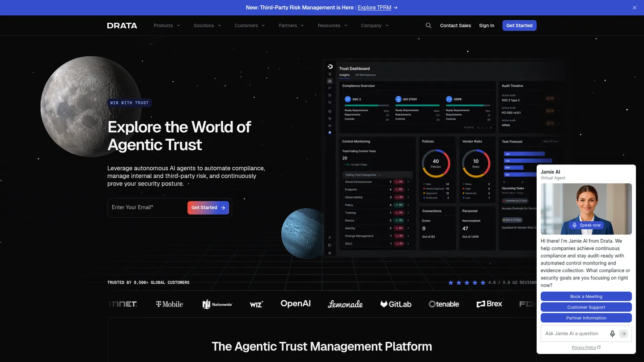Open the Partners dropdown menu
The height and width of the screenshot is (362, 644).
tap(292, 25)
